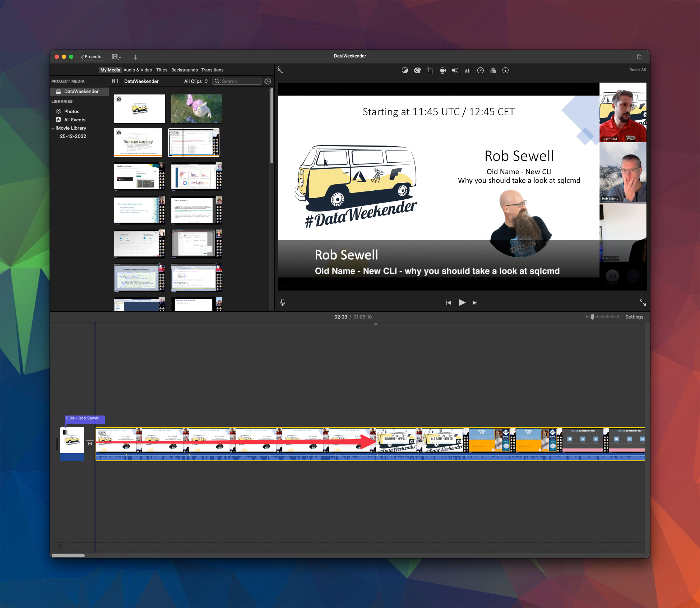Click the import media down arrow
Image resolution: width=700 pixels, height=608 pixels.
pyautogui.click(x=135, y=57)
